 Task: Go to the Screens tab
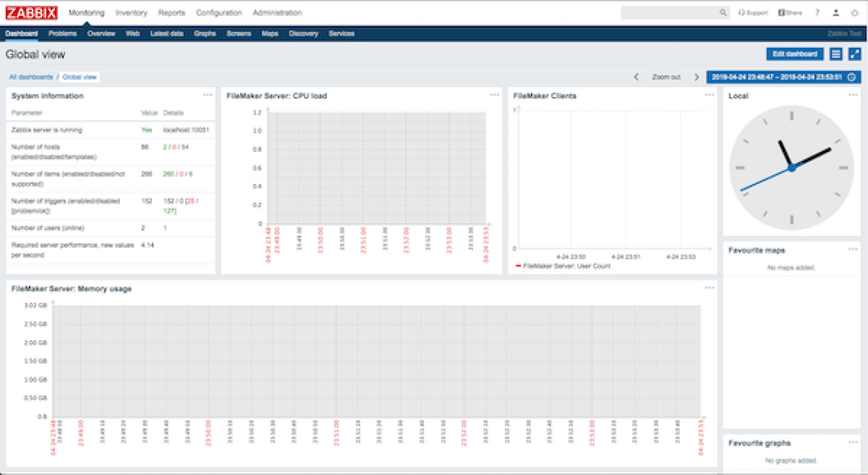239,34
